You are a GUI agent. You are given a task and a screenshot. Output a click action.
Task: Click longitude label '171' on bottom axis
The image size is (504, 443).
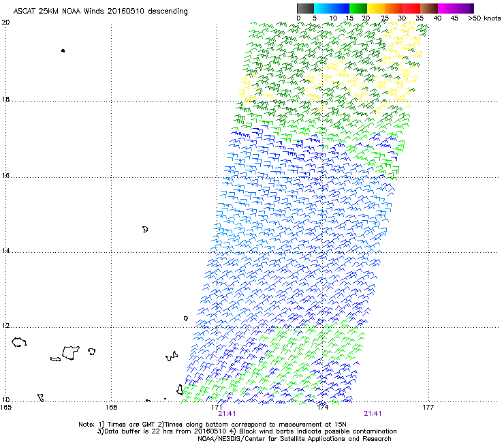point(217,408)
